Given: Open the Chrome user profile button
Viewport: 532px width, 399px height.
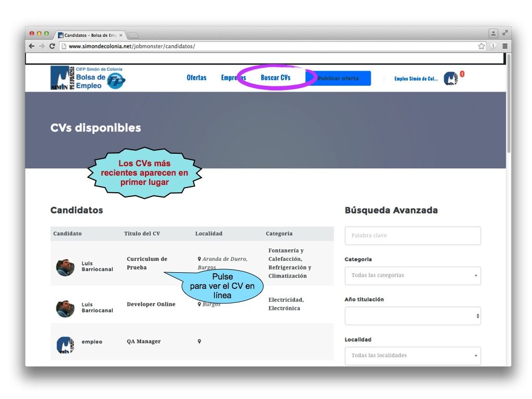Looking at the screenshot, I should (493, 33).
